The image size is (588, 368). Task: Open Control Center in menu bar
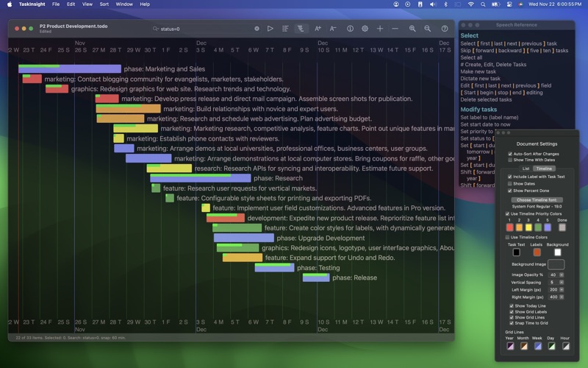click(509, 4)
